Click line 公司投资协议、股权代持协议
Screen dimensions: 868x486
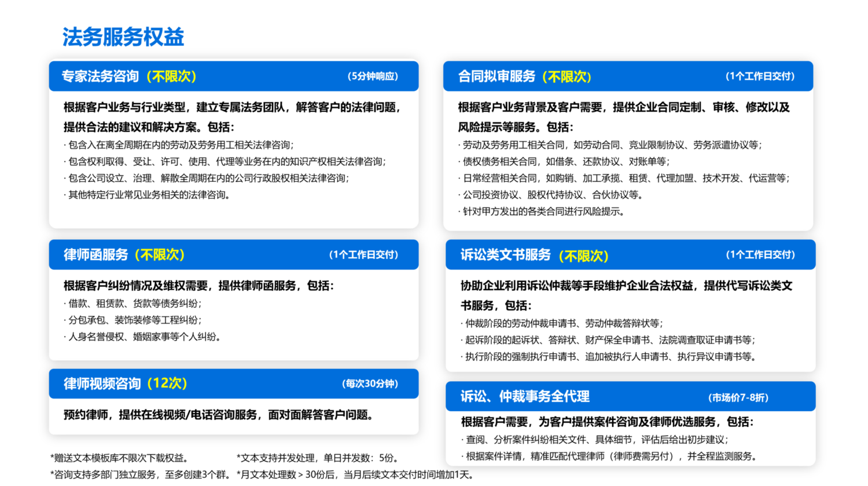pos(550,195)
